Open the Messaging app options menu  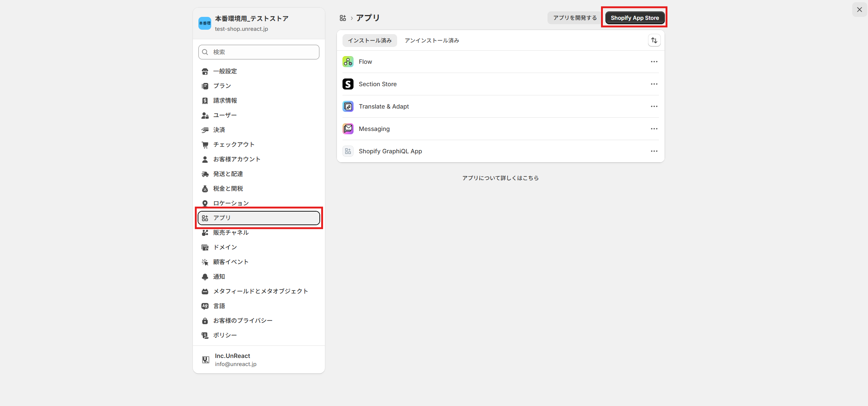[654, 129]
